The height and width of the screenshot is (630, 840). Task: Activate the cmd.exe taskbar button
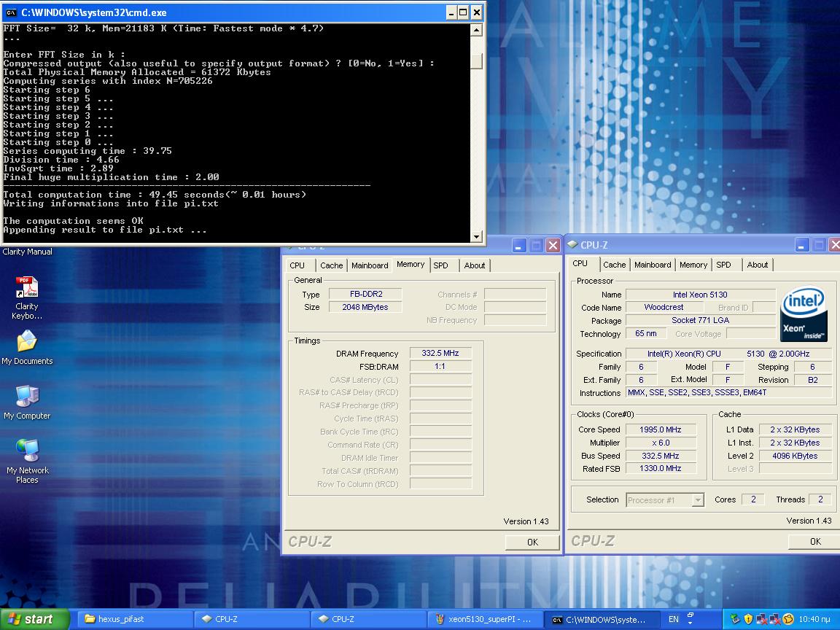[x=601, y=619]
